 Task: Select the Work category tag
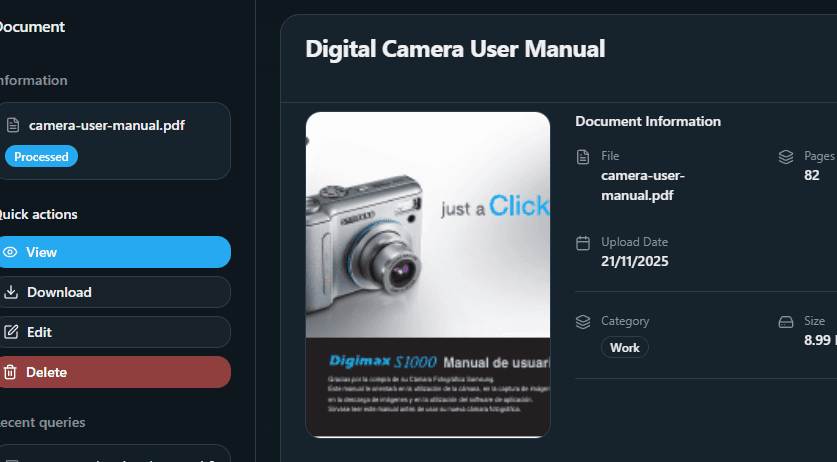point(625,348)
